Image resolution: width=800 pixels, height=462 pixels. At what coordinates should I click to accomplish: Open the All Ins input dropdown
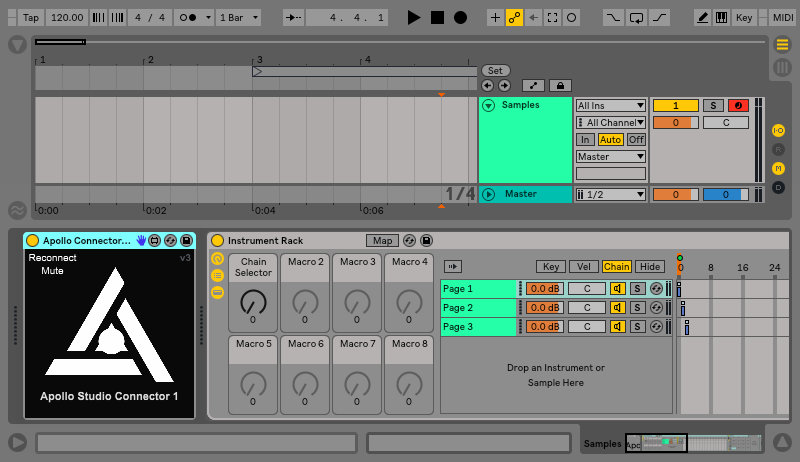[x=611, y=105]
